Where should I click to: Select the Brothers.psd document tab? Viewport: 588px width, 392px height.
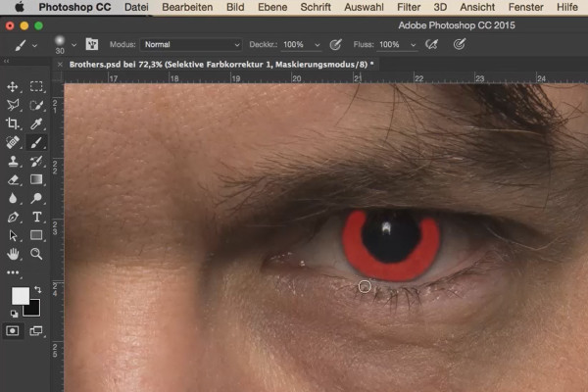coord(221,65)
